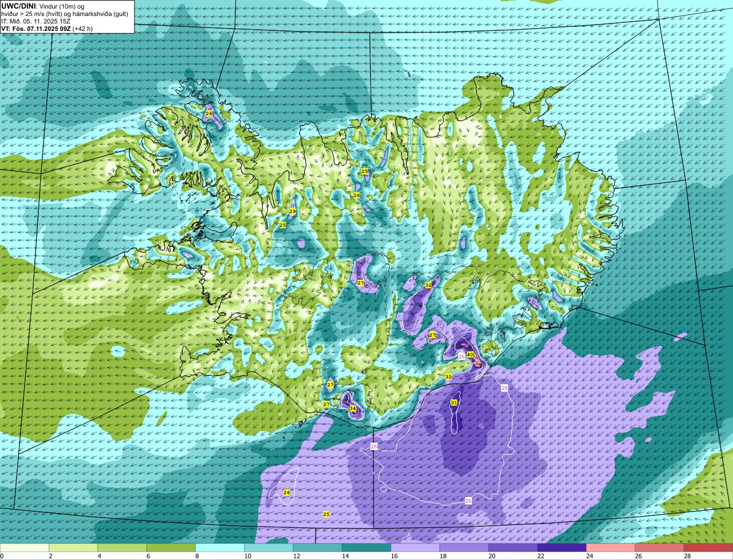The height and width of the screenshot is (560, 733).
Task: Select the yellow "34" gust label
Action: (x=353, y=408)
